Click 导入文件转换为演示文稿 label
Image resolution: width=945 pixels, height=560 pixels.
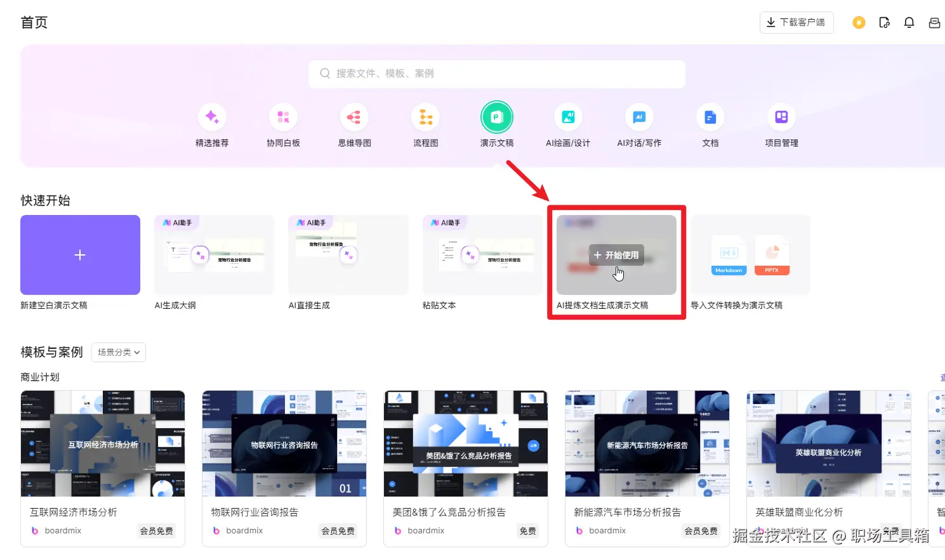pos(736,305)
